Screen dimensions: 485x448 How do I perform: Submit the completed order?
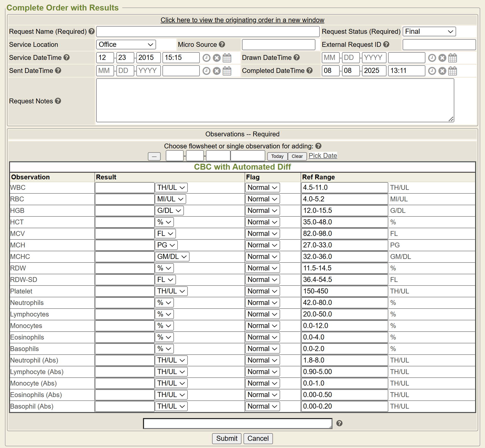point(226,438)
